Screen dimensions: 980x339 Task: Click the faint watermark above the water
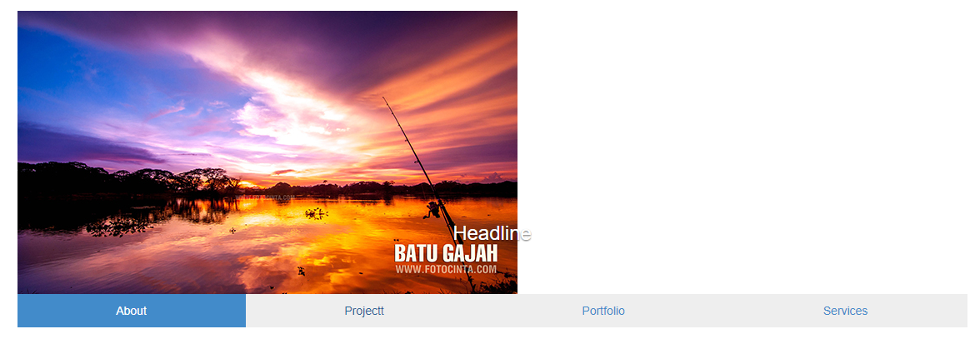tap(265, 198)
